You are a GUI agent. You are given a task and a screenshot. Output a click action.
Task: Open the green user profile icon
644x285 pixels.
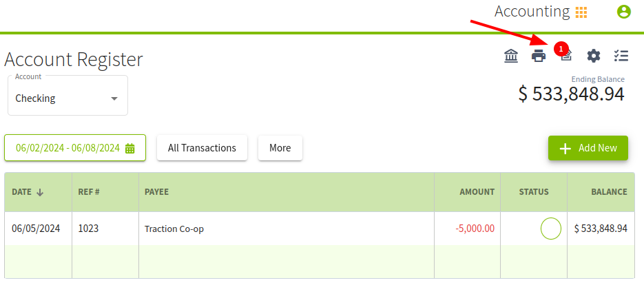pos(624,11)
